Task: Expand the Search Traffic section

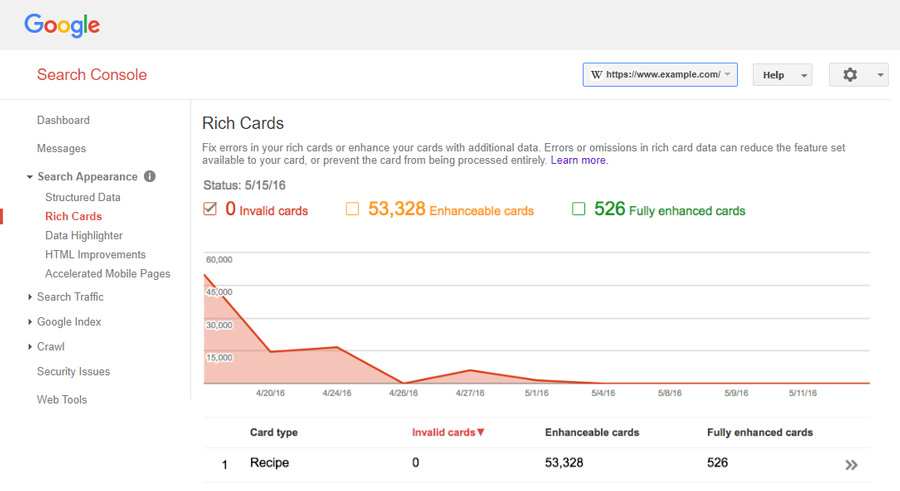Action: 29,297
